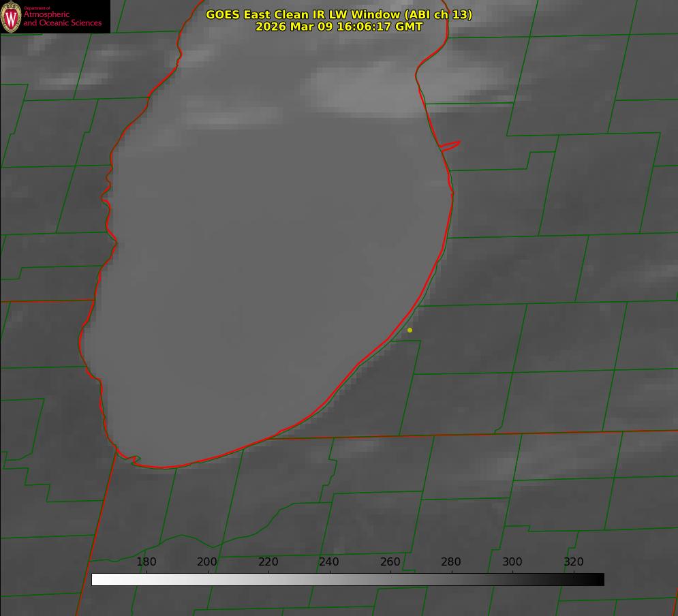This screenshot has width=678, height=616.
Task: Click the mid-gray center of the colorbar
Action: point(348,580)
